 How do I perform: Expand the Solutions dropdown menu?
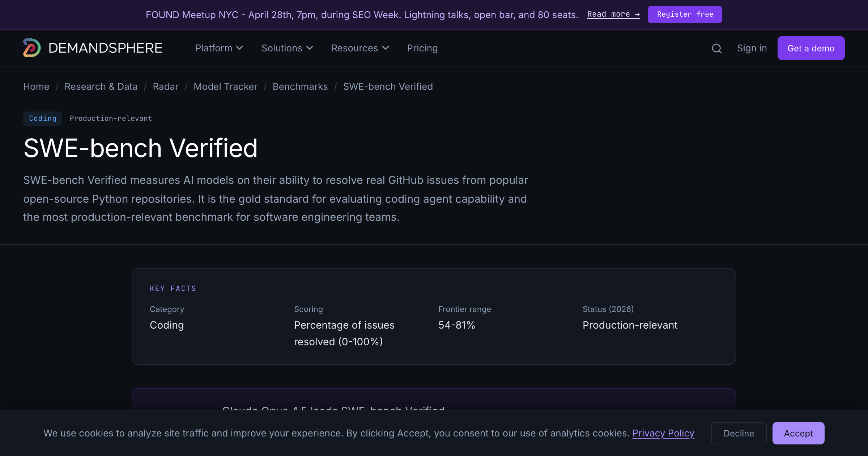(x=287, y=48)
